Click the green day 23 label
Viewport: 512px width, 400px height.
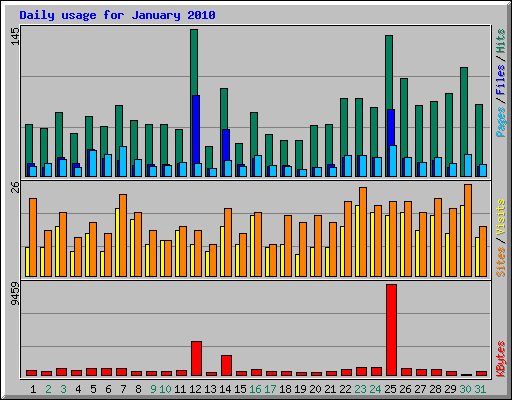point(360,389)
